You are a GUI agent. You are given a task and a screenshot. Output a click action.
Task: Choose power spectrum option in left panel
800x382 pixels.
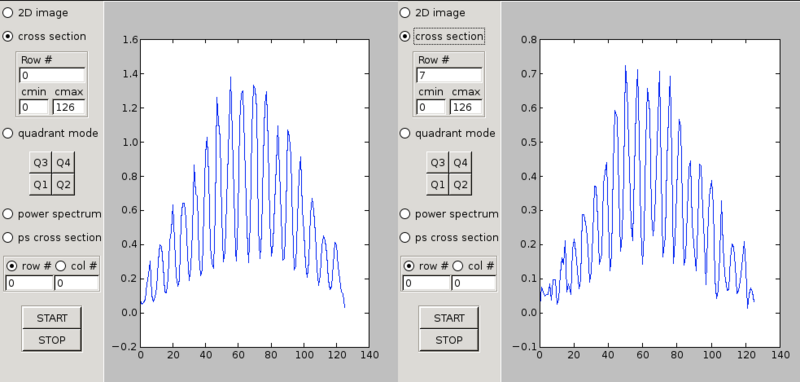click(x=8, y=214)
